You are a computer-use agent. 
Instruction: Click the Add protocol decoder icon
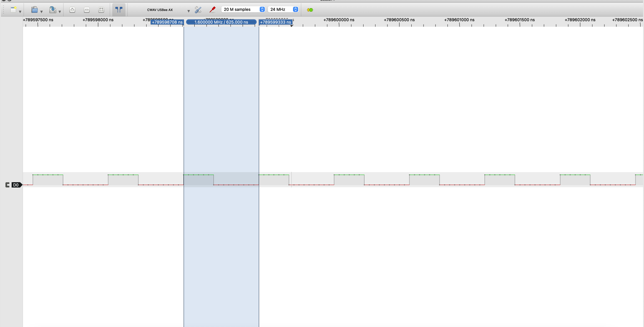(310, 10)
